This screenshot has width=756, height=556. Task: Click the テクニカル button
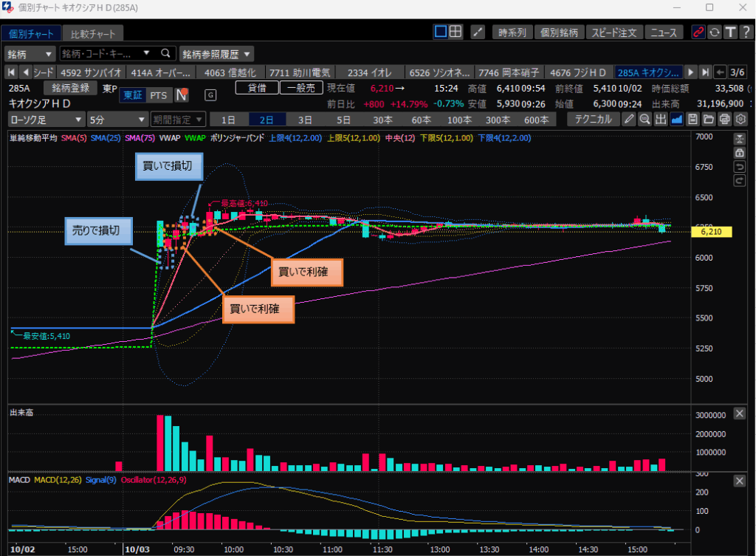[593, 119]
